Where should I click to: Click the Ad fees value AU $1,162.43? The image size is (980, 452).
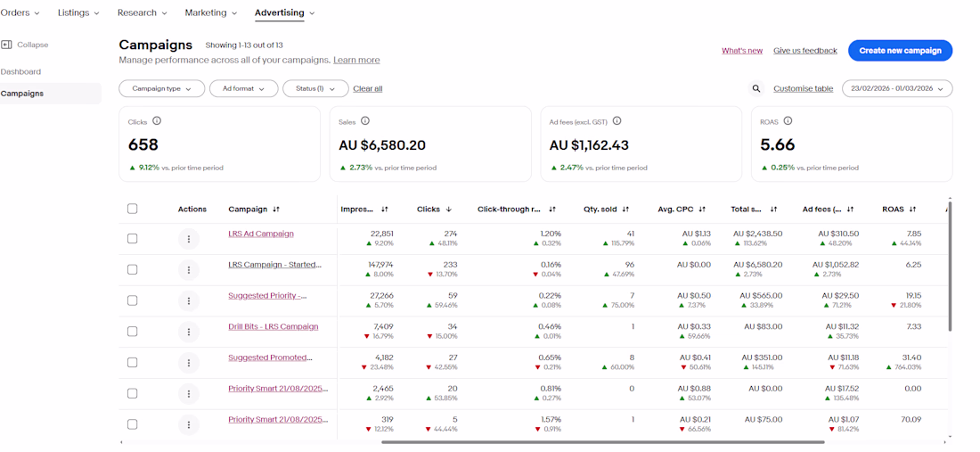click(589, 145)
